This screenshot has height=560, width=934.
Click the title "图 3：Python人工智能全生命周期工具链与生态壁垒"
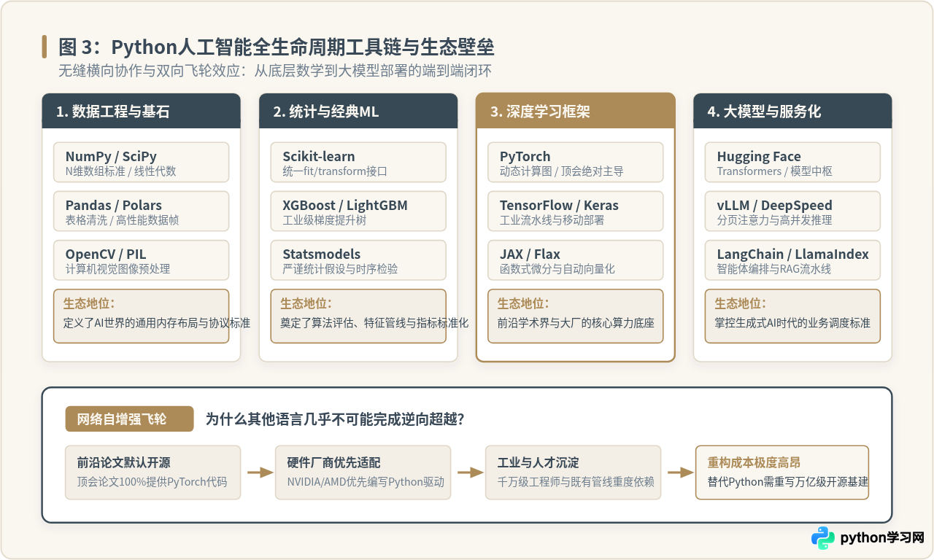tap(277, 47)
